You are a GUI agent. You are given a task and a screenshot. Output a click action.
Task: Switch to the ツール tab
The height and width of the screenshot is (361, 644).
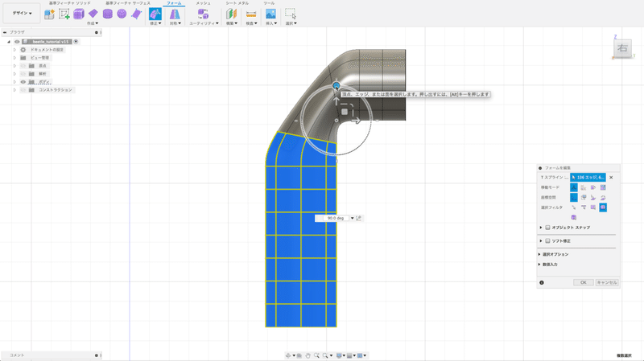pos(269,3)
